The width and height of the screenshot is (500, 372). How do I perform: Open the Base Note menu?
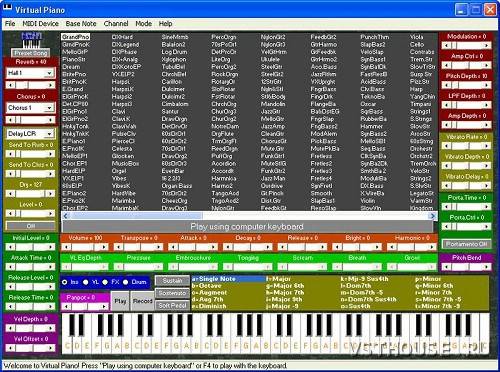81,24
